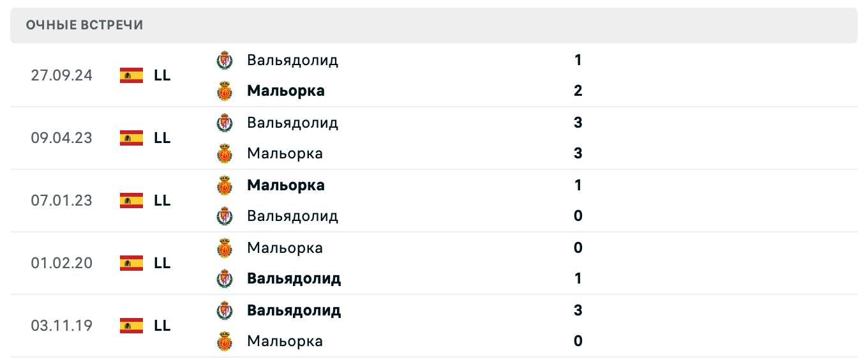Click Mallorca's score 2 in 27.09.24 match
The width and height of the screenshot is (868, 364).
click(x=578, y=91)
